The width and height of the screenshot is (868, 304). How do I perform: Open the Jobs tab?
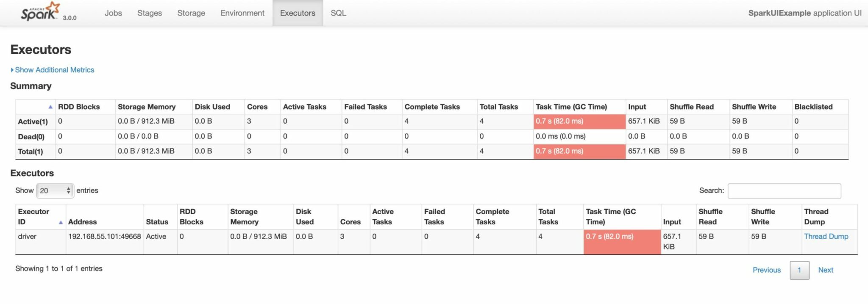[x=113, y=13]
